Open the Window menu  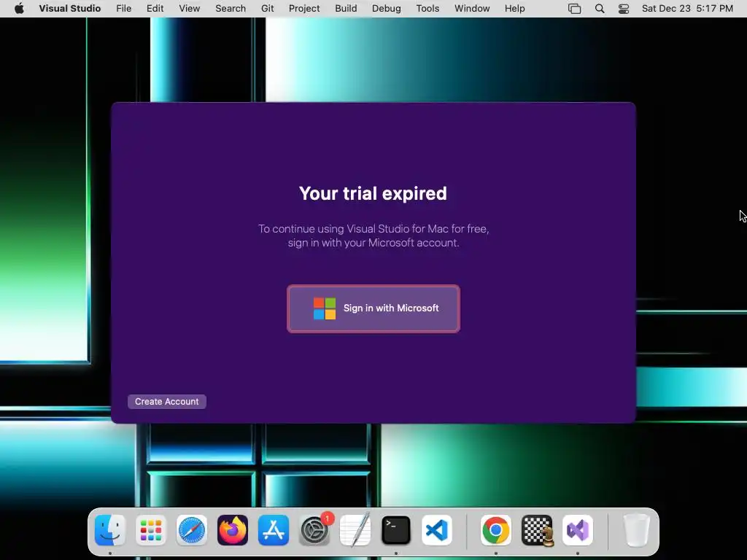pos(472,9)
